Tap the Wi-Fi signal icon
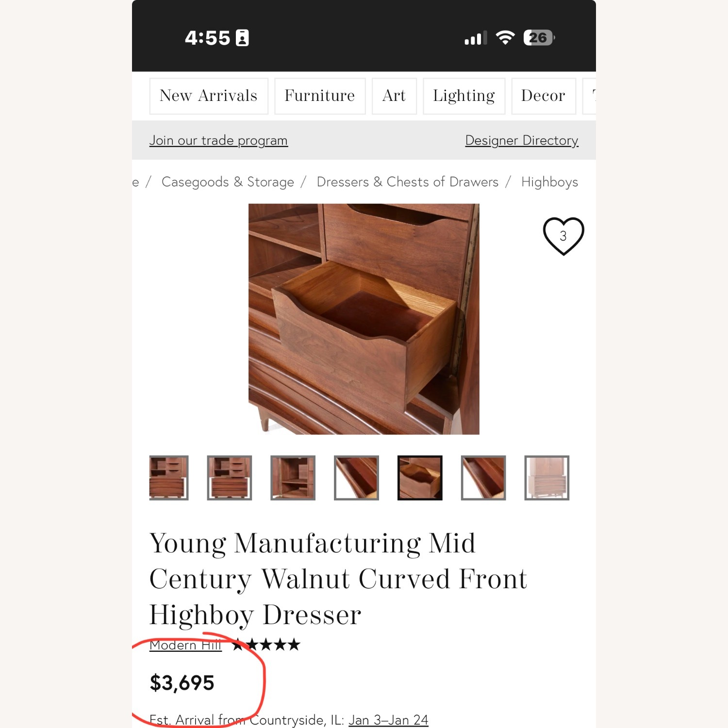 point(505,37)
